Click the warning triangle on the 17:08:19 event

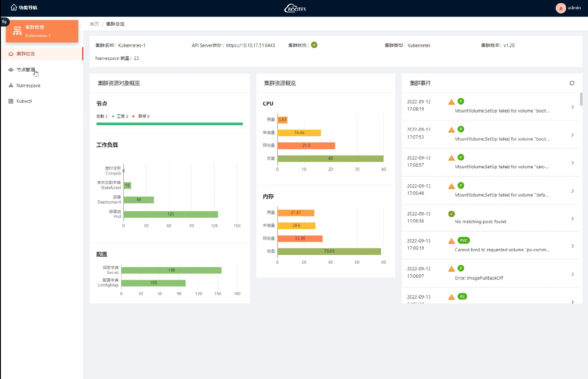pos(451,102)
